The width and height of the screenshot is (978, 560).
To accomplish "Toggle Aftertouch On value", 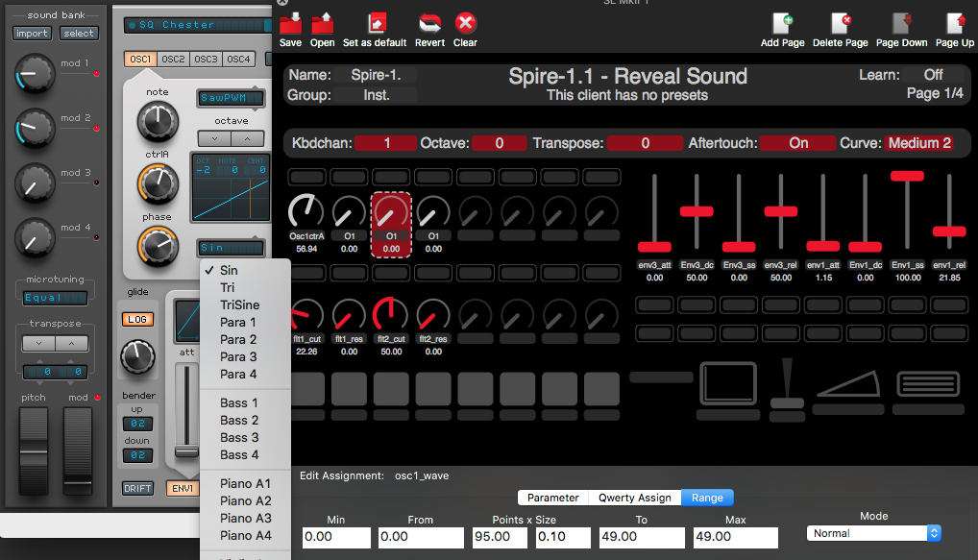I will (x=797, y=143).
